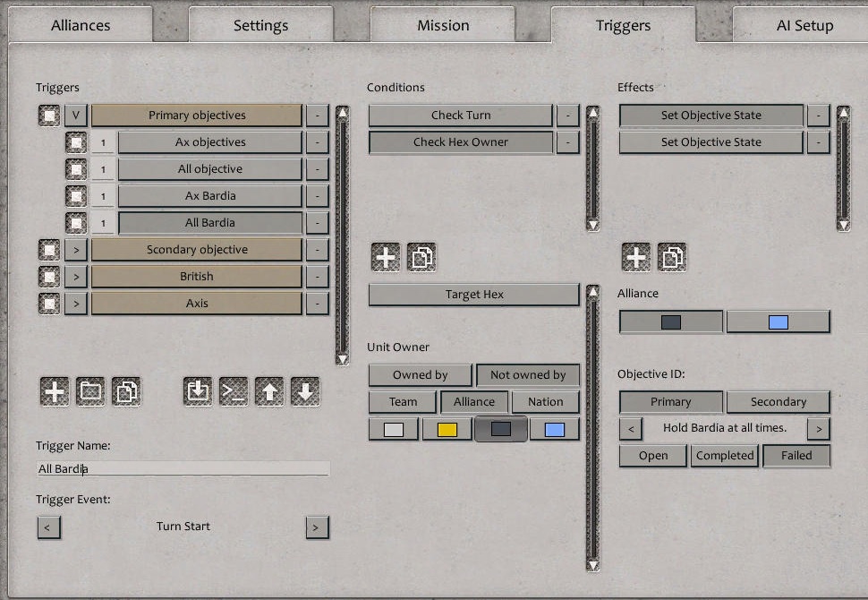
Task: Add a new effect
Action: tap(636, 257)
